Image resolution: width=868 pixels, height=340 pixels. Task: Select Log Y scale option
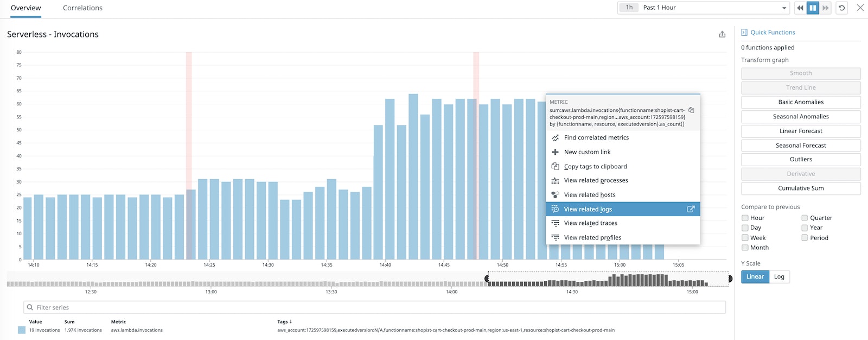coord(779,276)
